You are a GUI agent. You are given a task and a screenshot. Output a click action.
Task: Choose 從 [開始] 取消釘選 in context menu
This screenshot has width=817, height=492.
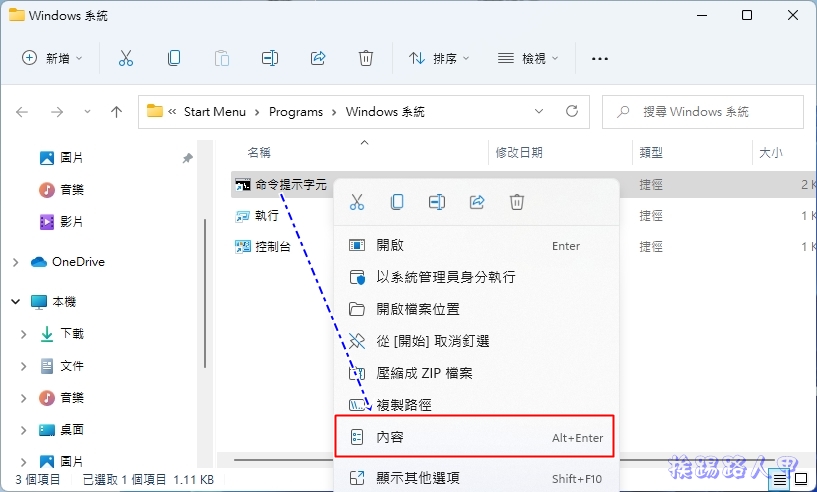pos(476,341)
